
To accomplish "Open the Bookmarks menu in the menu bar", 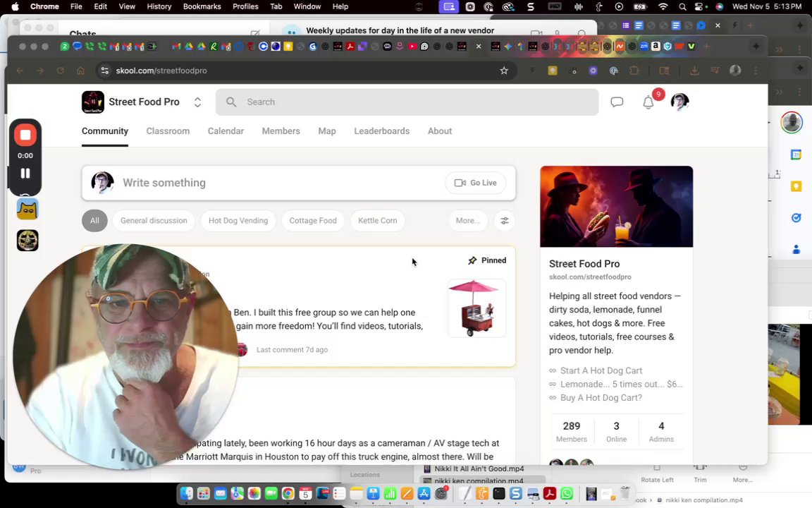I will 202,7.
